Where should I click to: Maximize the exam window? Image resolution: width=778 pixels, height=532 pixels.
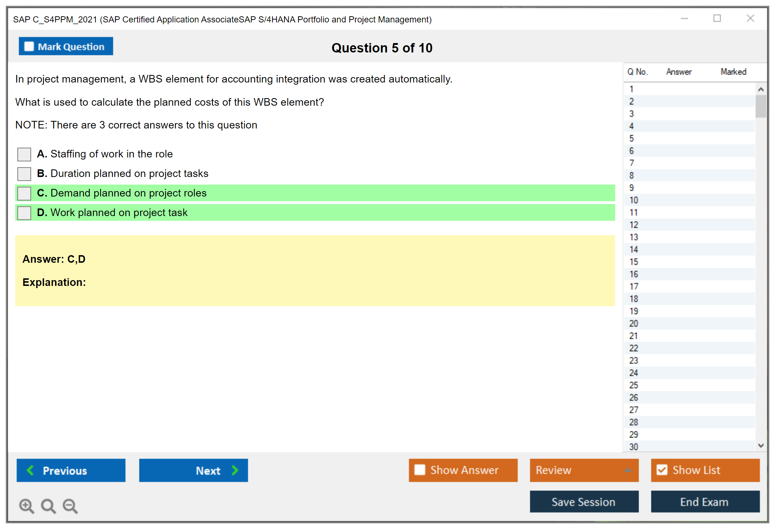tap(717, 18)
